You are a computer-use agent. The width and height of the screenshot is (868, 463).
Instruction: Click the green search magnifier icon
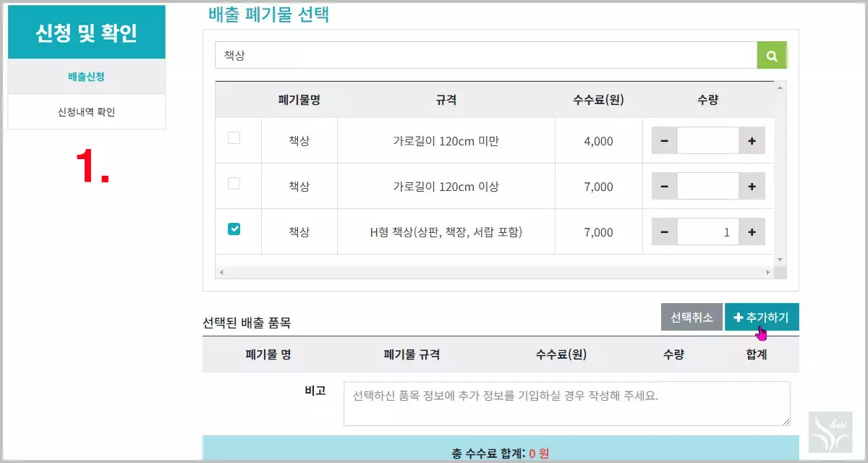[x=772, y=54]
